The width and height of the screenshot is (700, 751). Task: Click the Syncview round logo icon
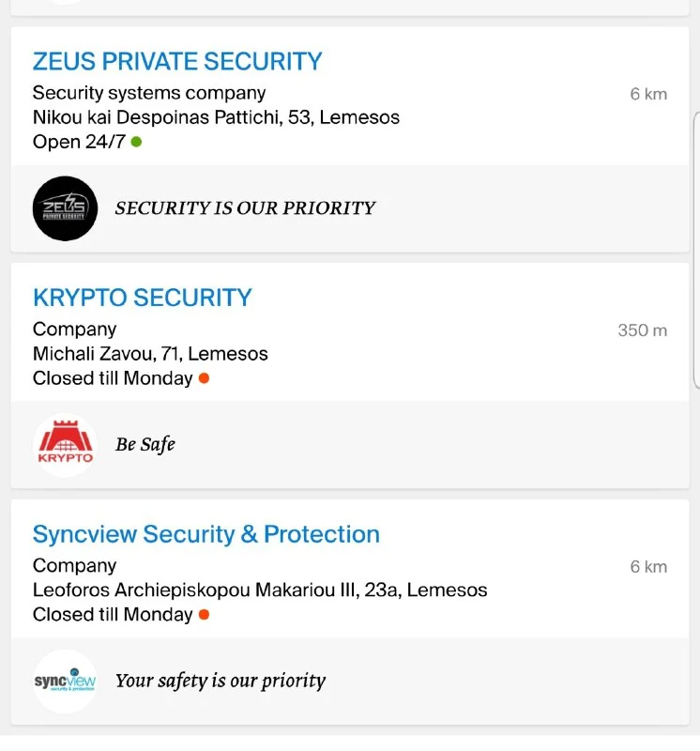pos(65,682)
